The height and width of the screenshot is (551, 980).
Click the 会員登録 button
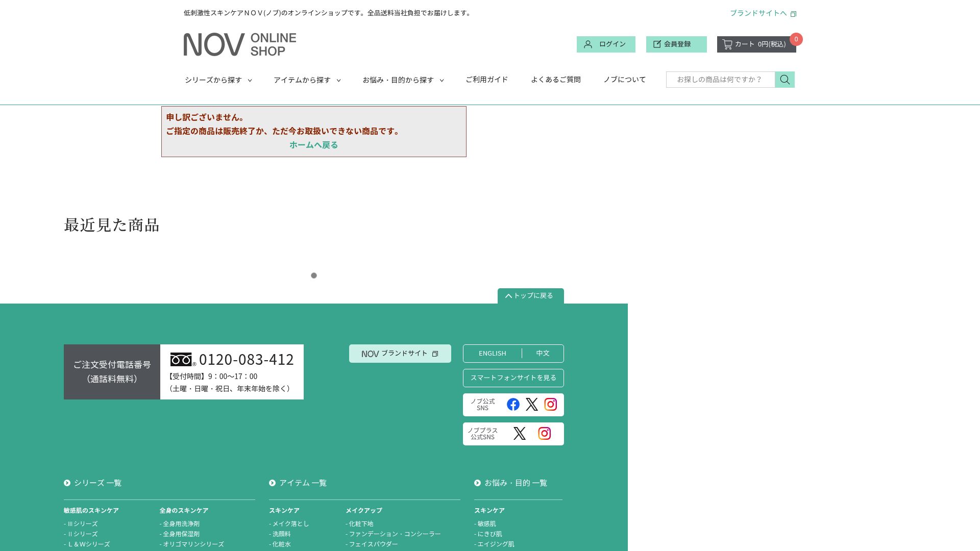[676, 44]
